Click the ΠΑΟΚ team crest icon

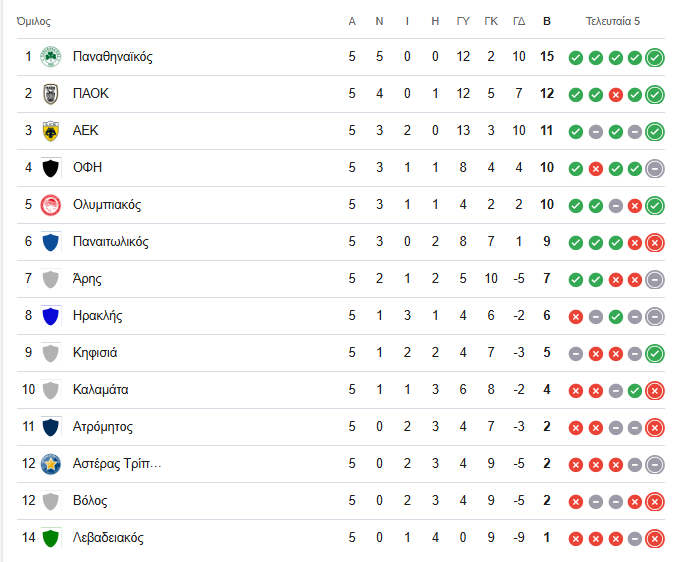[x=51, y=94]
